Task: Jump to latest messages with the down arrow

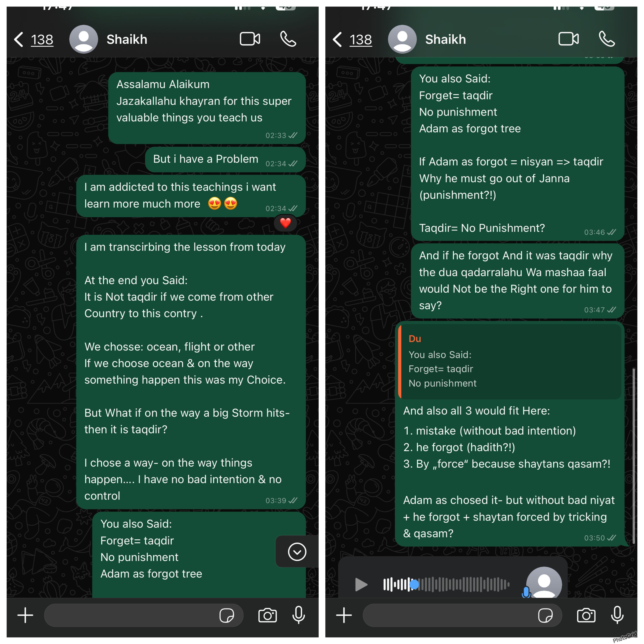Action: click(297, 552)
